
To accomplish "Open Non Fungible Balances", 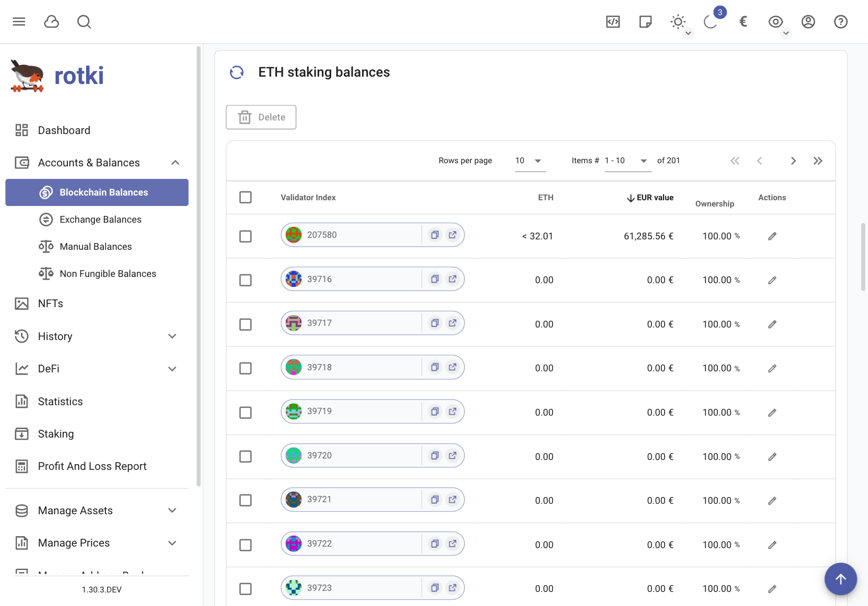I will pyautogui.click(x=97, y=274).
